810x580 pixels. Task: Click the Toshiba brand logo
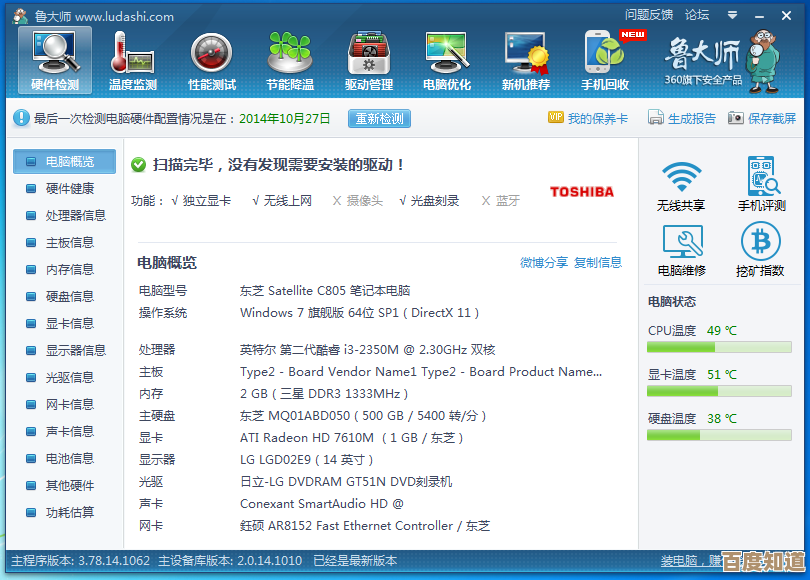pyautogui.click(x=582, y=192)
